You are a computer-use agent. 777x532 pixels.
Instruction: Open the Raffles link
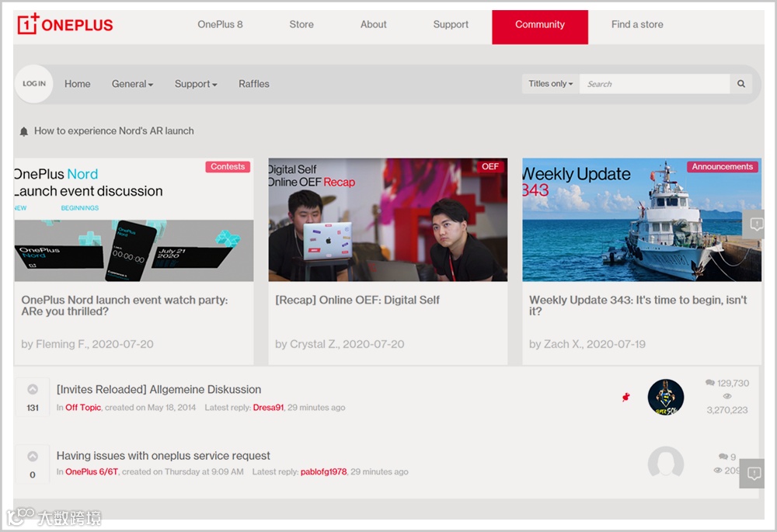tap(254, 84)
